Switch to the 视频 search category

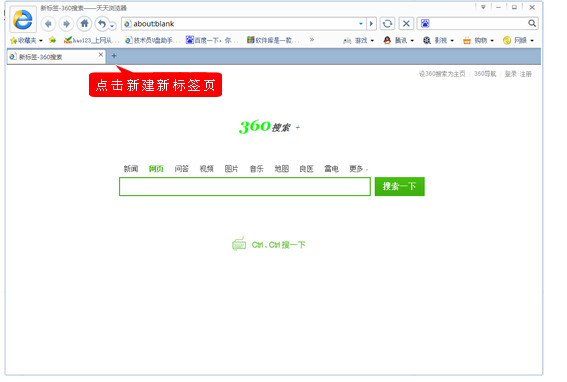(x=206, y=169)
